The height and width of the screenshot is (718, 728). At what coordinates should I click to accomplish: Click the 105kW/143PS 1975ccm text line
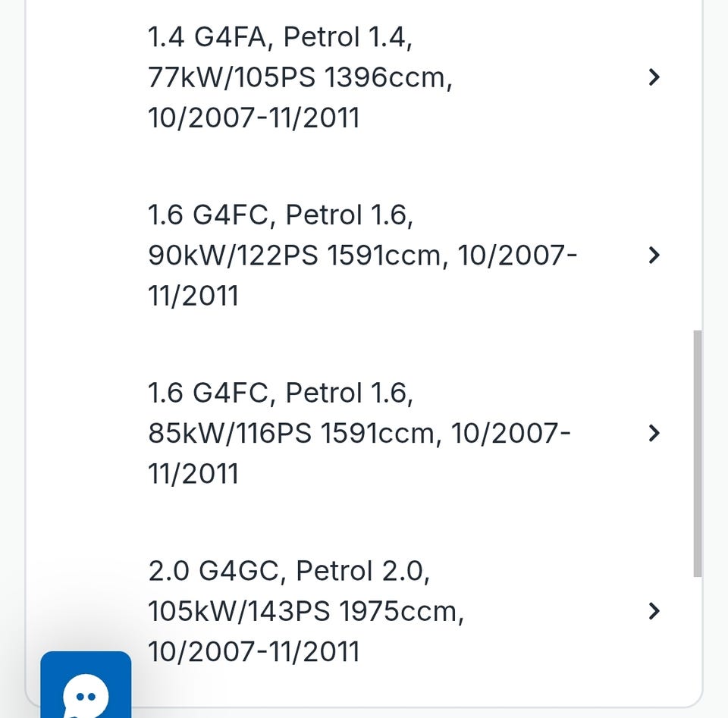click(306, 611)
